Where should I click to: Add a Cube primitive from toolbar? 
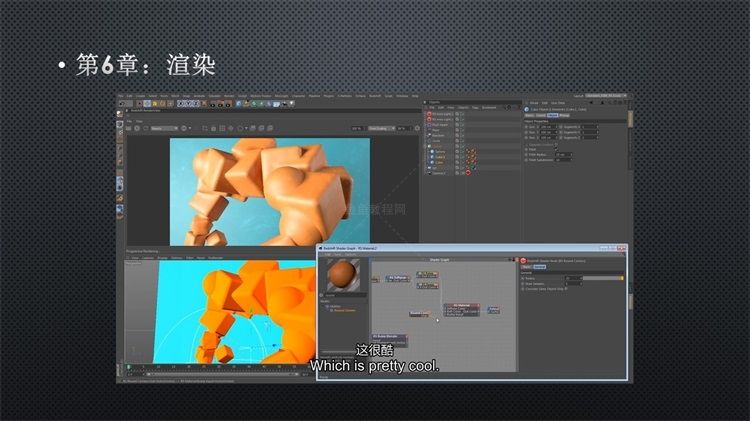click(x=239, y=104)
